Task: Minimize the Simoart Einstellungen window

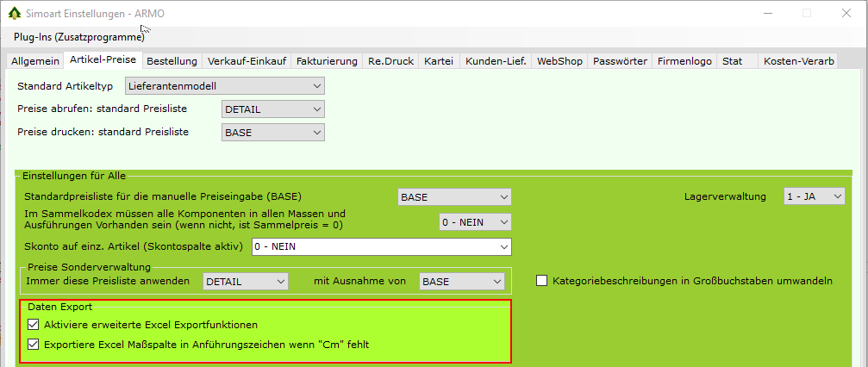Action: (x=766, y=13)
